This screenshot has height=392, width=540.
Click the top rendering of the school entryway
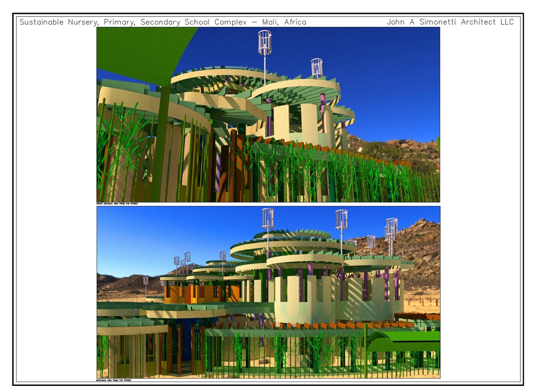click(x=268, y=115)
